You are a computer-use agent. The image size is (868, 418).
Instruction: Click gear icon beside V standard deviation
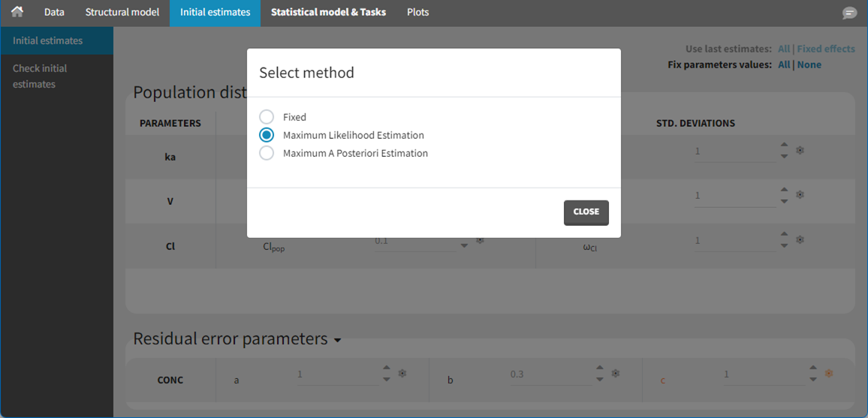click(x=800, y=194)
